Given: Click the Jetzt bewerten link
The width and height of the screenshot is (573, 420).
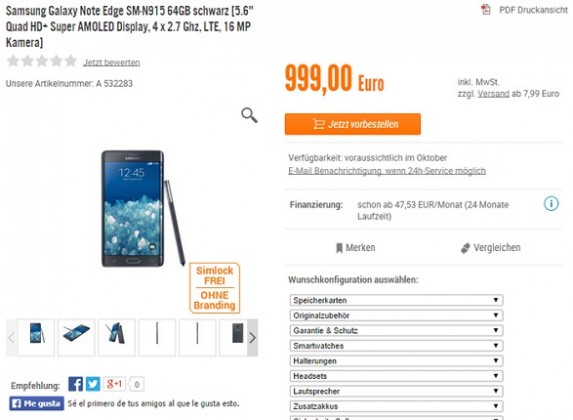Looking at the screenshot, I should (x=111, y=63).
